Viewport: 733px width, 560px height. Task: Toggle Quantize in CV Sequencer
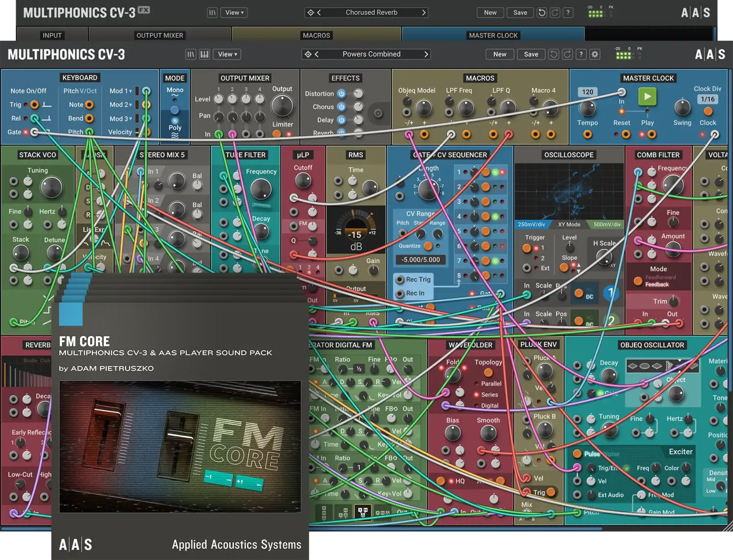pos(428,246)
